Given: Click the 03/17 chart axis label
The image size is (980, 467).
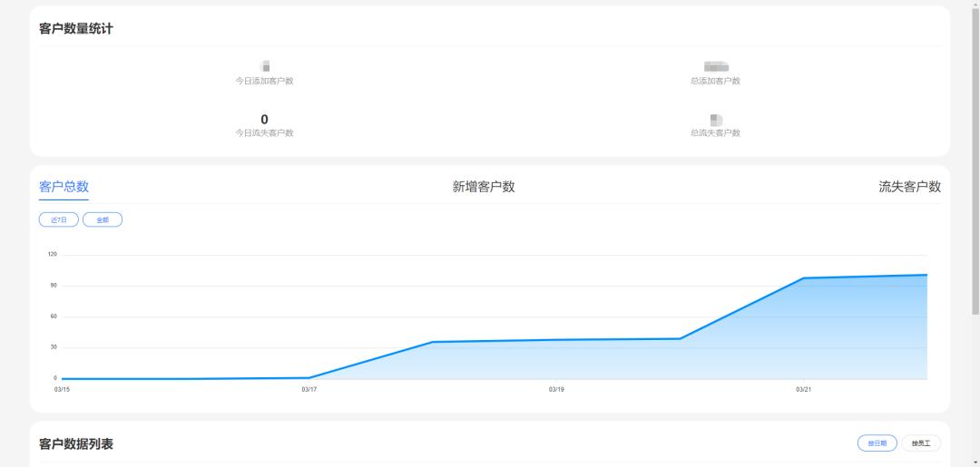Looking at the screenshot, I should (x=309, y=390).
